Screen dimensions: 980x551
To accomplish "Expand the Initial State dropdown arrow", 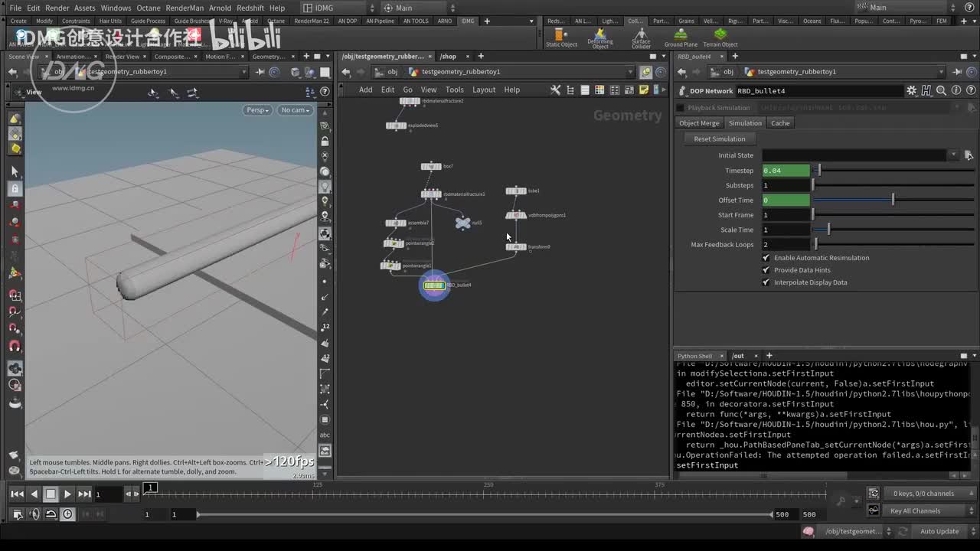I will (953, 155).
